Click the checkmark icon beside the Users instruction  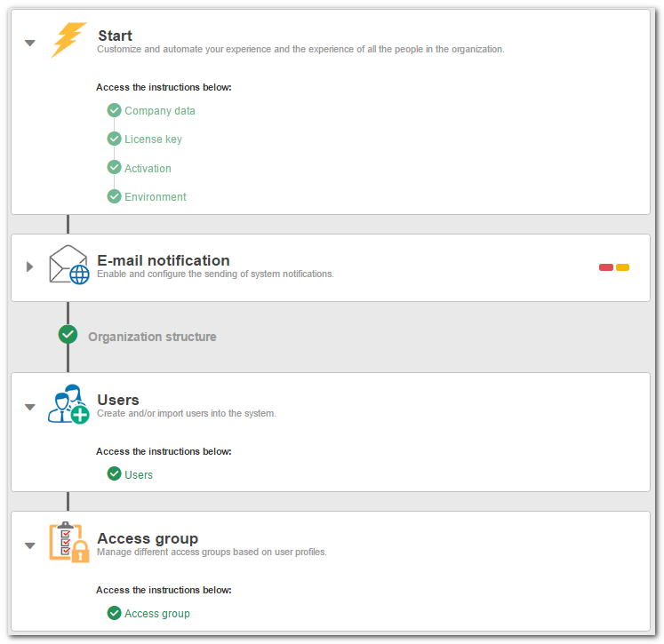pyautogui.click(x=114, y=474)
